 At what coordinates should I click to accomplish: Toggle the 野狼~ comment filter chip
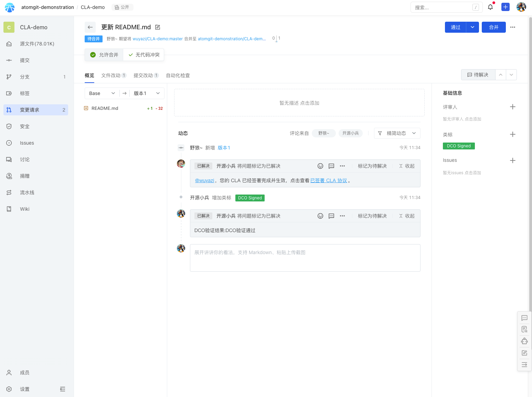point(323,133)
